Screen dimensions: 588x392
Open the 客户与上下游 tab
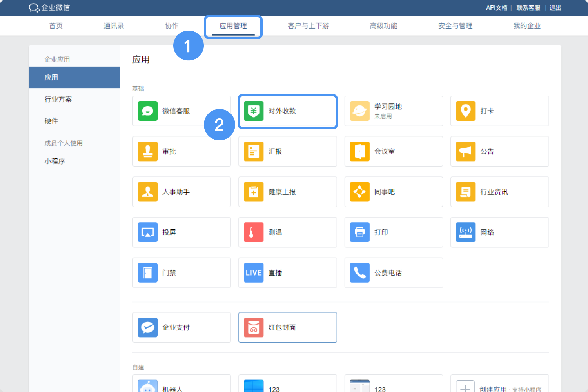[309, 25]
